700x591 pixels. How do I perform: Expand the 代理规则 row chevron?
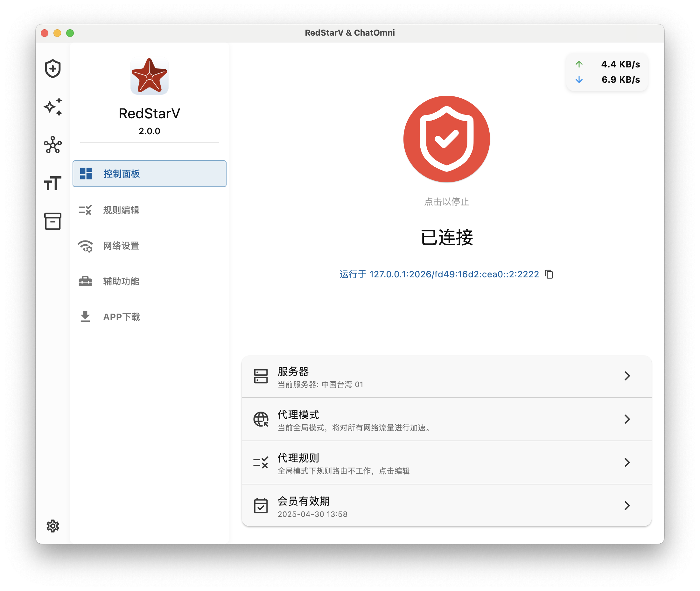click(x=626, y=462)
